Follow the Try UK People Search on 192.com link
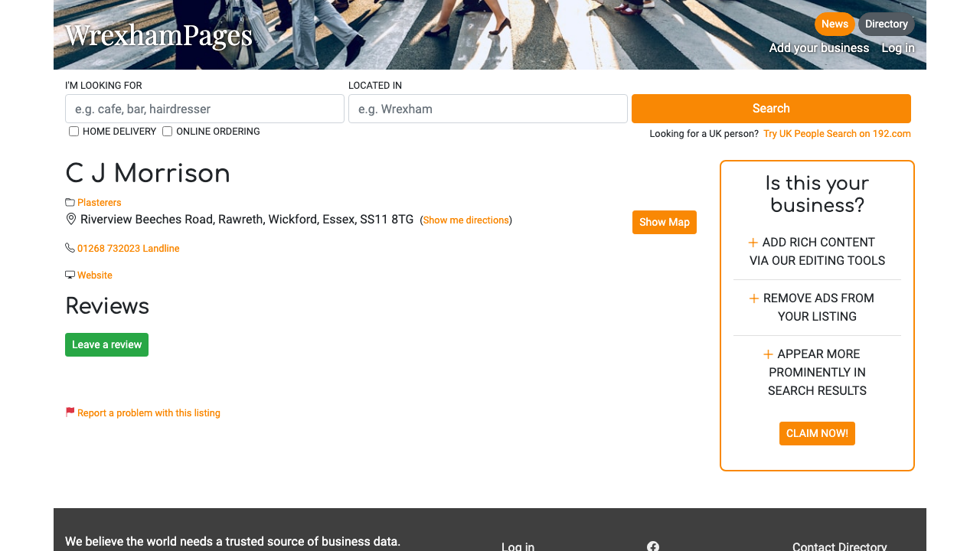 point(837,133)
